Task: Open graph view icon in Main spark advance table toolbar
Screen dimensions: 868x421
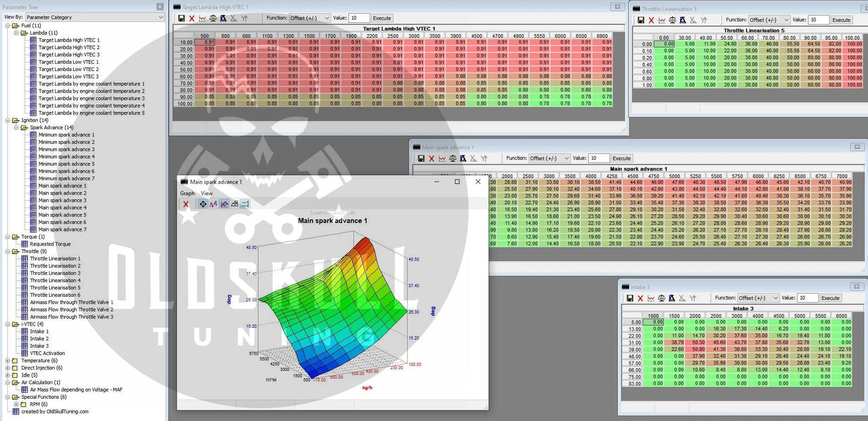Action: pos(442,159)
